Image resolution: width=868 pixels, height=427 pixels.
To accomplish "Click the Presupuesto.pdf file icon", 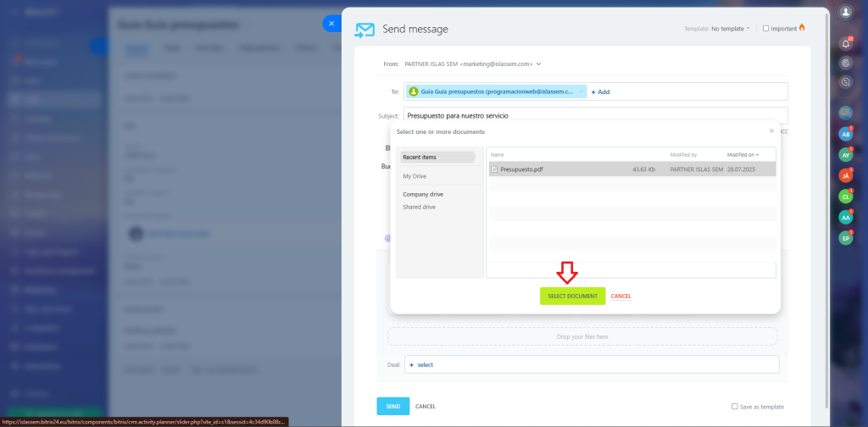I will (x=495, y=169).
